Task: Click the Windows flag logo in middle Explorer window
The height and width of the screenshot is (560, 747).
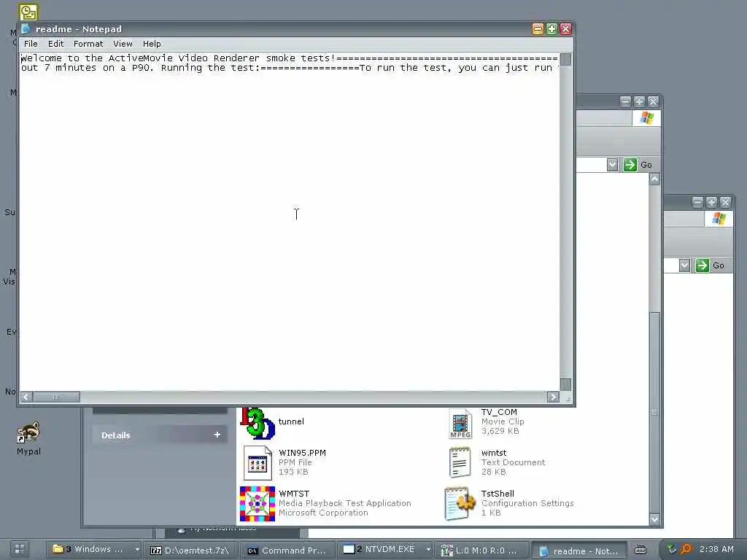Action: pyautogui.click(x=646, y=117)
